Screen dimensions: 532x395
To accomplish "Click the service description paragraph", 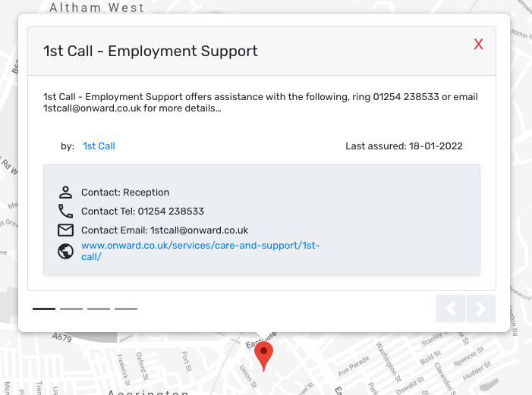I will [260, 102].
